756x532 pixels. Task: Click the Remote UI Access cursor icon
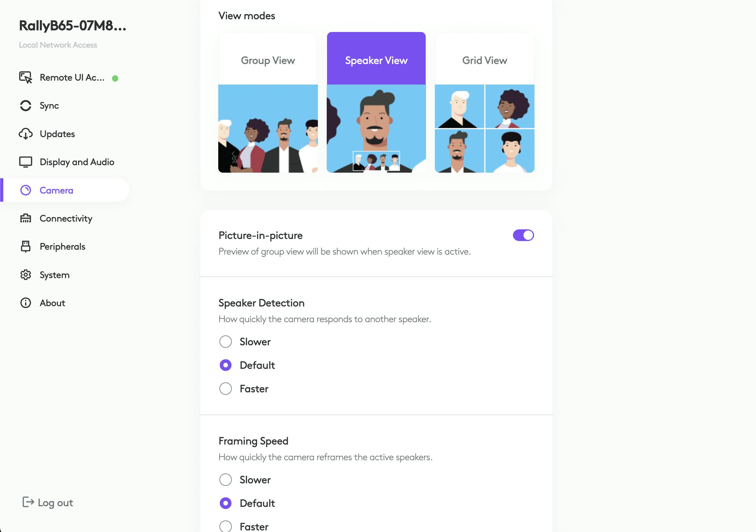click(25, 77)
